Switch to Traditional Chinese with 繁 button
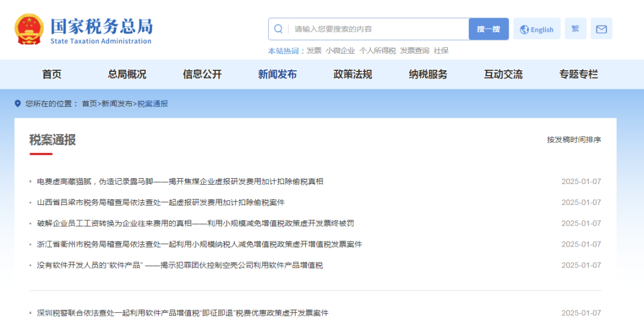Screen dimensions: 644x330 [575, 29]
